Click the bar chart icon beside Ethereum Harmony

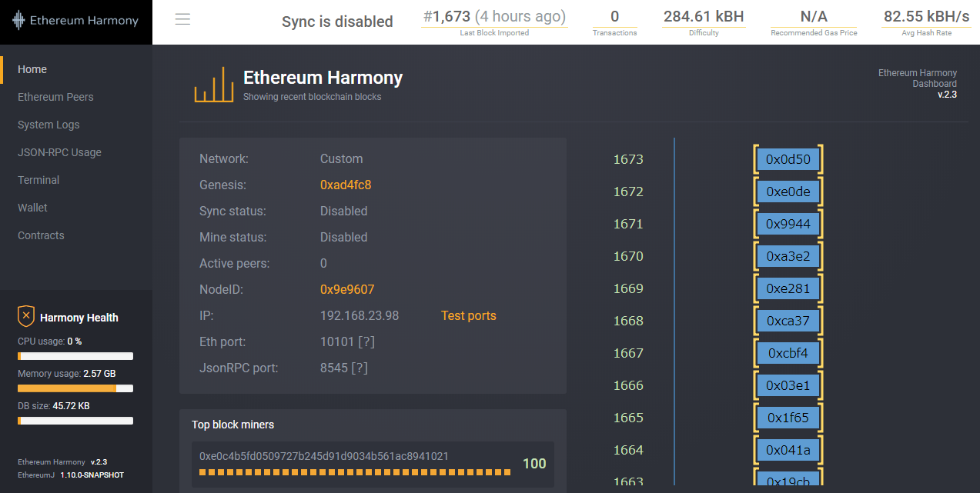213,84
